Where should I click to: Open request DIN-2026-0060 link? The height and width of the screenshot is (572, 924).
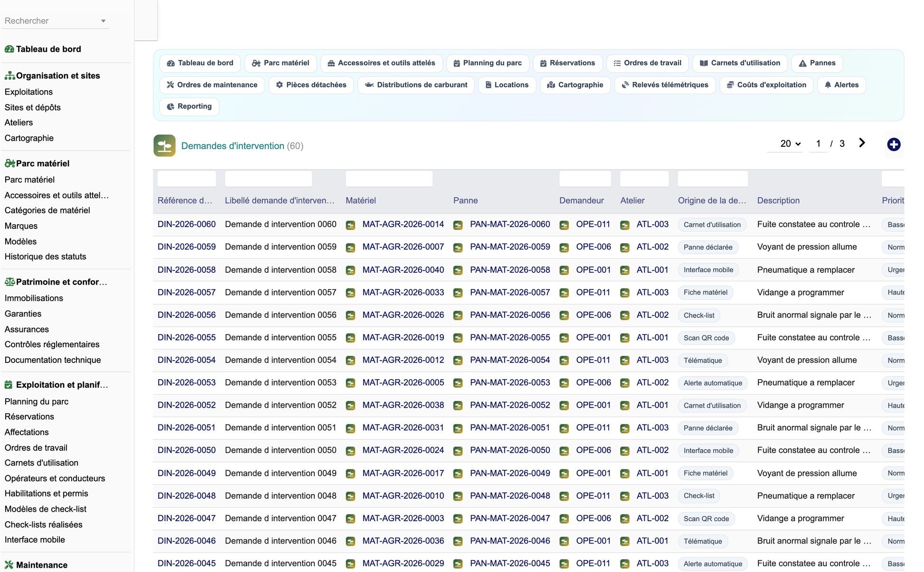tap(187, 224)
